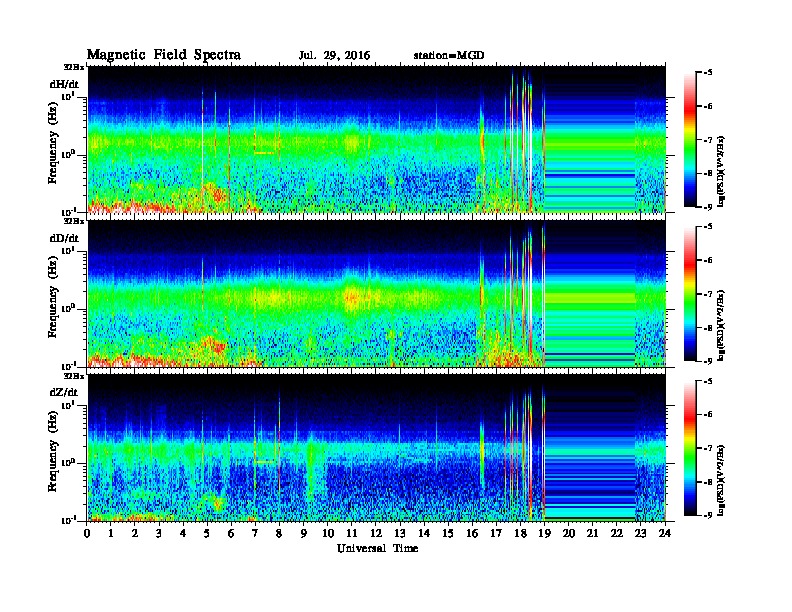This screenshot has width=792, height=612.
Task: Click hour tick label '13' on time axis
Action: click(400, 533)
